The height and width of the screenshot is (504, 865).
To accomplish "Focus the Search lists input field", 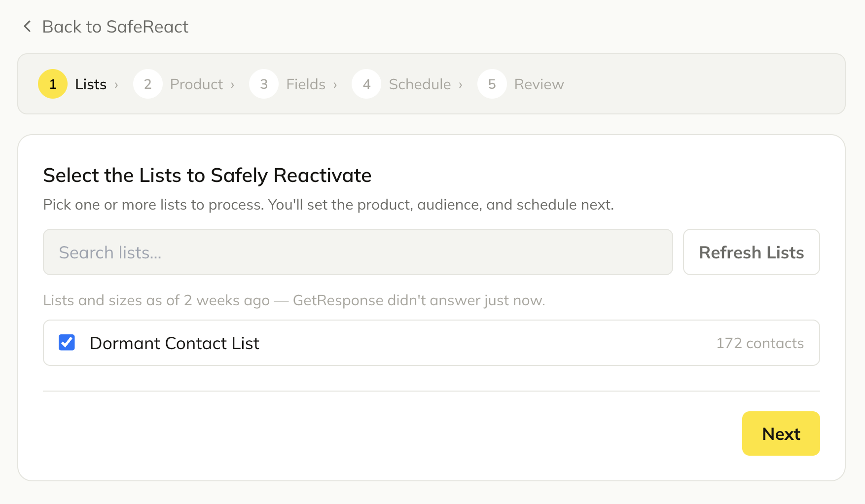I will coord(358,252).
